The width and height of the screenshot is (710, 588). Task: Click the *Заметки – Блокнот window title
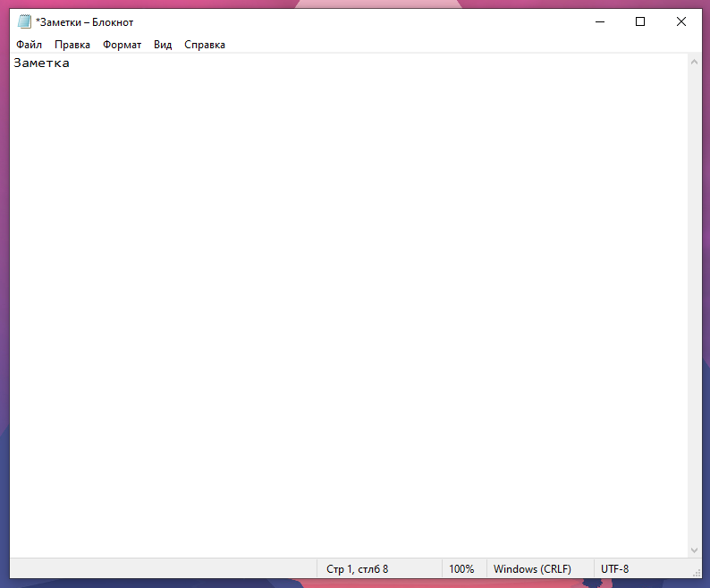(x=84, y=22)
